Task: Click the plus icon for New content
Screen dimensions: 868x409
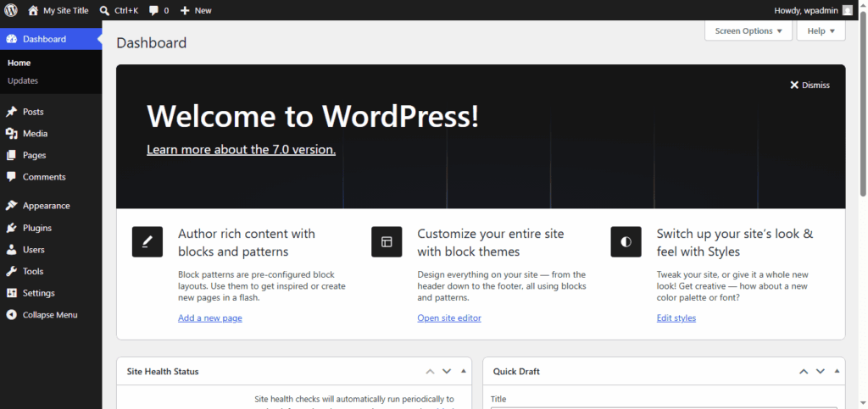Action: point(185,10)
